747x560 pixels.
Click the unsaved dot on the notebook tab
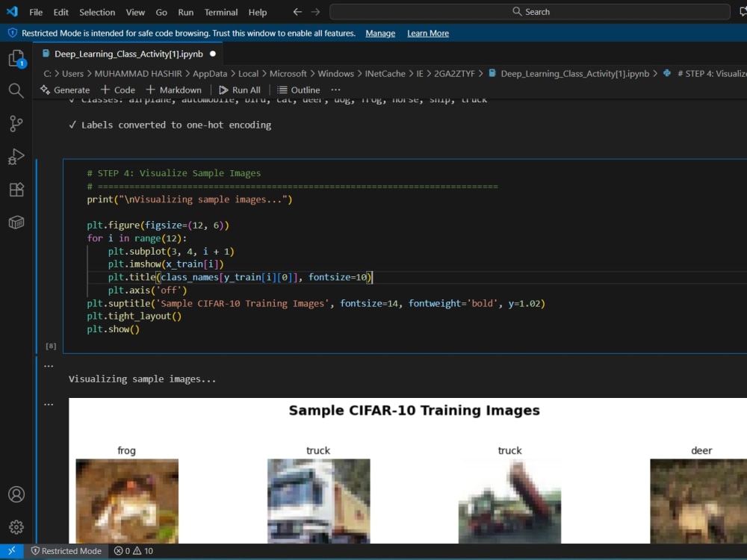coord(213,54)
